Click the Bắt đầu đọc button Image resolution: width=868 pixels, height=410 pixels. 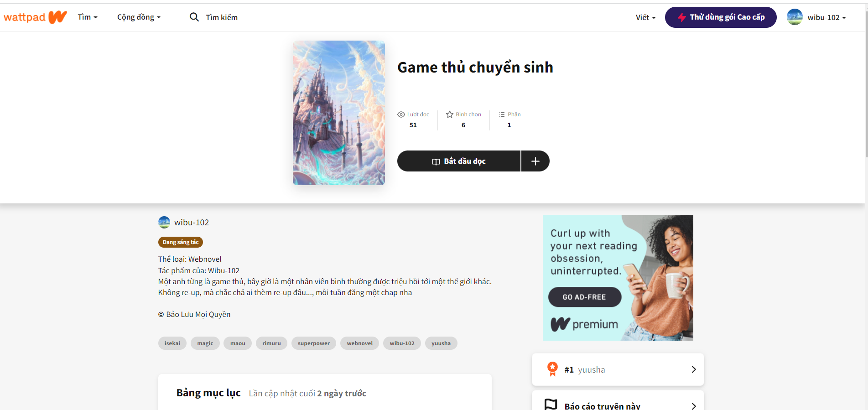459,161
